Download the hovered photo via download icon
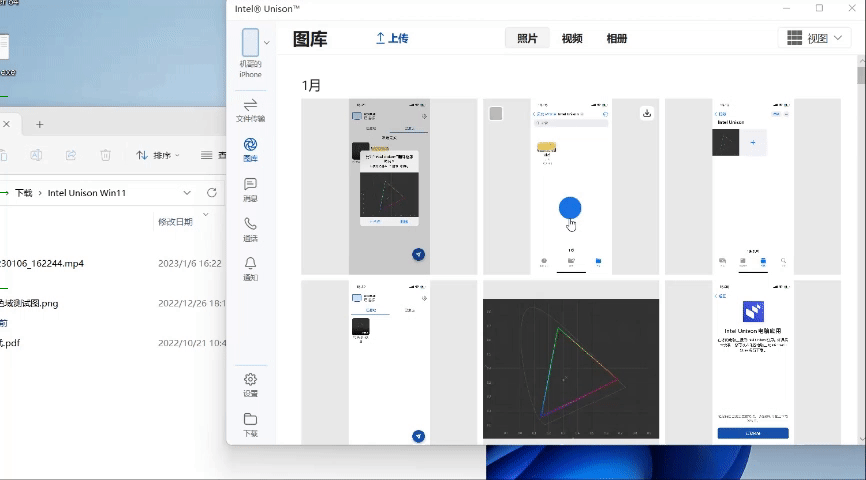 (647, 113)
